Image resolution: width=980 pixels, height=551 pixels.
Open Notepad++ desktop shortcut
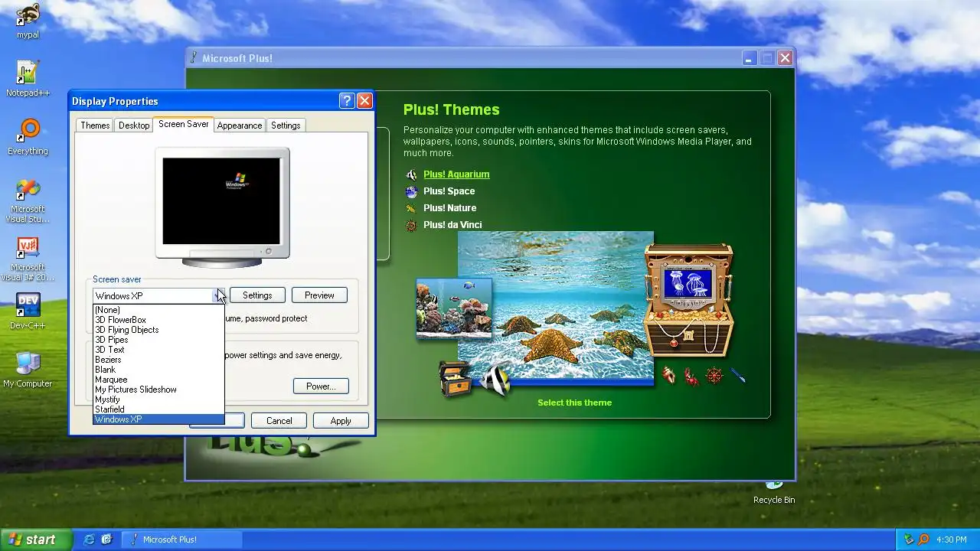[28, 79]
